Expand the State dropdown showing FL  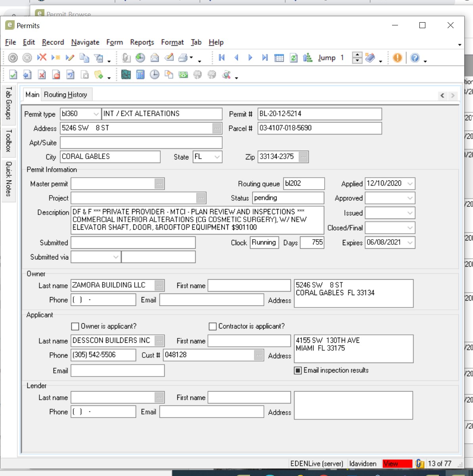[217, 157]
